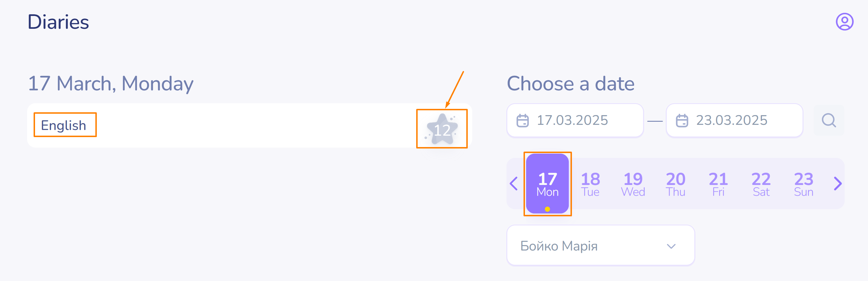Pick Friday 21 in the week strip
This screenshot has height=281, width=868.
pyautogui.click(x=718, y=184)
